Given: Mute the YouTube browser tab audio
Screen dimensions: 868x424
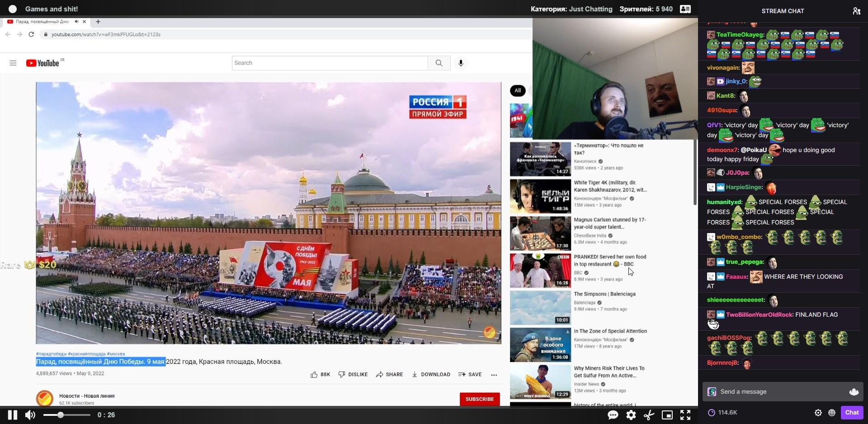Looking at the screenshot, I should tap(76, 22).
